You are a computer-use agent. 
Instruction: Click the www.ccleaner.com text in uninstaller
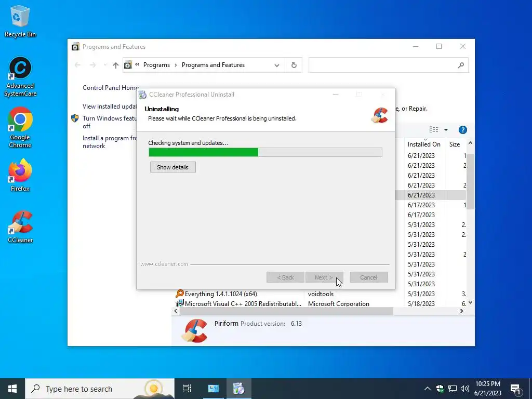[164, 264]
